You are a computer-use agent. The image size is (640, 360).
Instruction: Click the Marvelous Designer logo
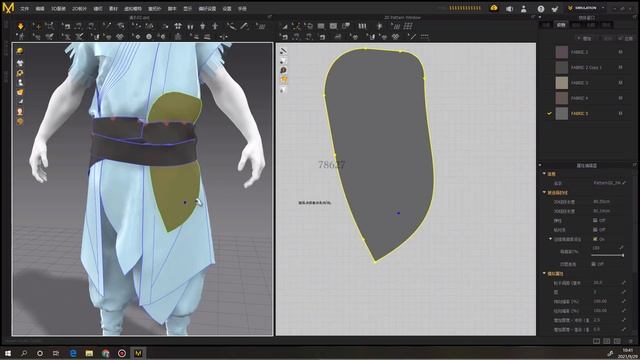click(8, 7)
